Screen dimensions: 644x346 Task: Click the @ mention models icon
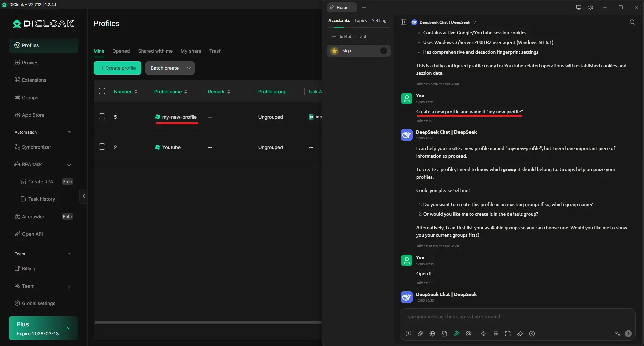[x=469, y=334]
